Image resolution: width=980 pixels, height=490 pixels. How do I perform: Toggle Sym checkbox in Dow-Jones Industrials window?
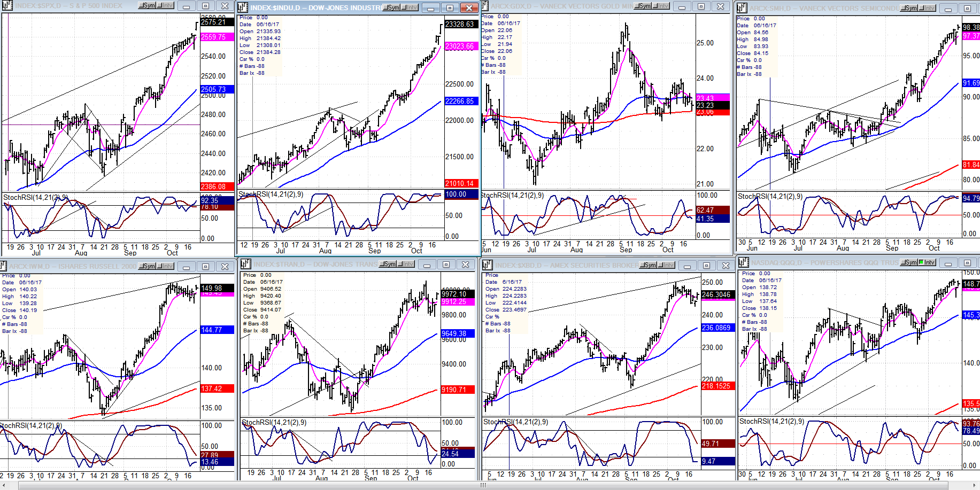(x=392, y=7)
